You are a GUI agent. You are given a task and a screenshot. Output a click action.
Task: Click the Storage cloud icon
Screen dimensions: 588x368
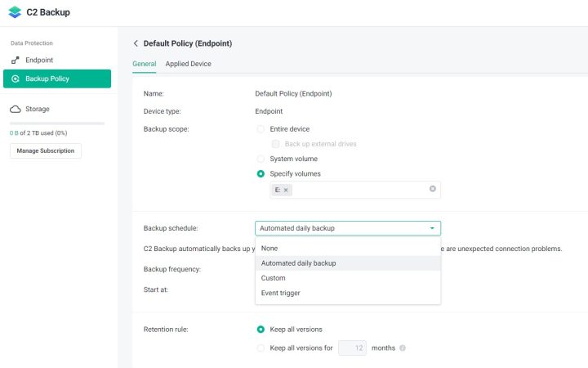(16, 109)
